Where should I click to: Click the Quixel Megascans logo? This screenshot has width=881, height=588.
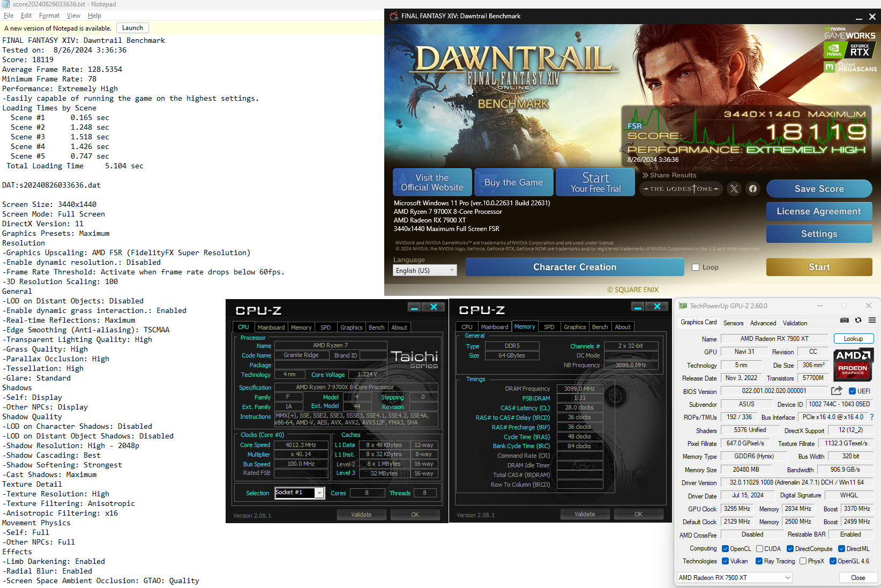point(850,67)
